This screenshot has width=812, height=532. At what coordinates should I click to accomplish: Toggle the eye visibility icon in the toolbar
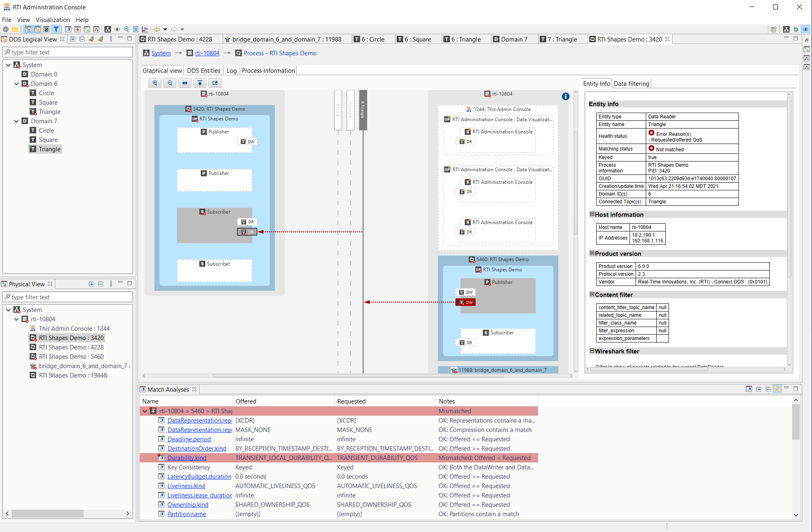[x=117, y=29]
